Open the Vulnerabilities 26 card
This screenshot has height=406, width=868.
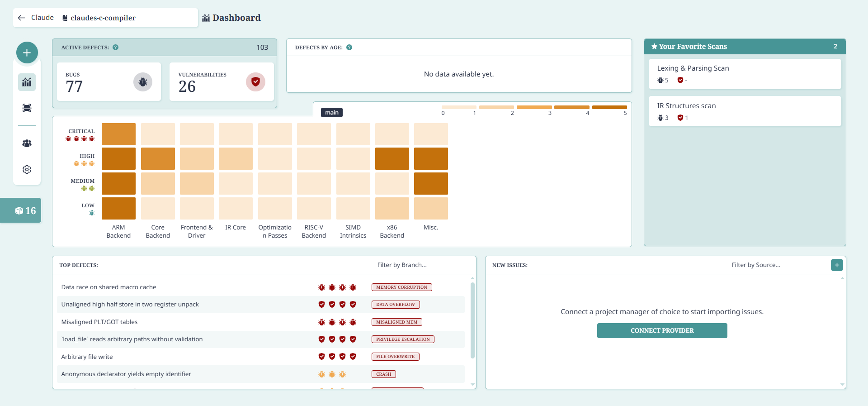(x=222, y=82)
